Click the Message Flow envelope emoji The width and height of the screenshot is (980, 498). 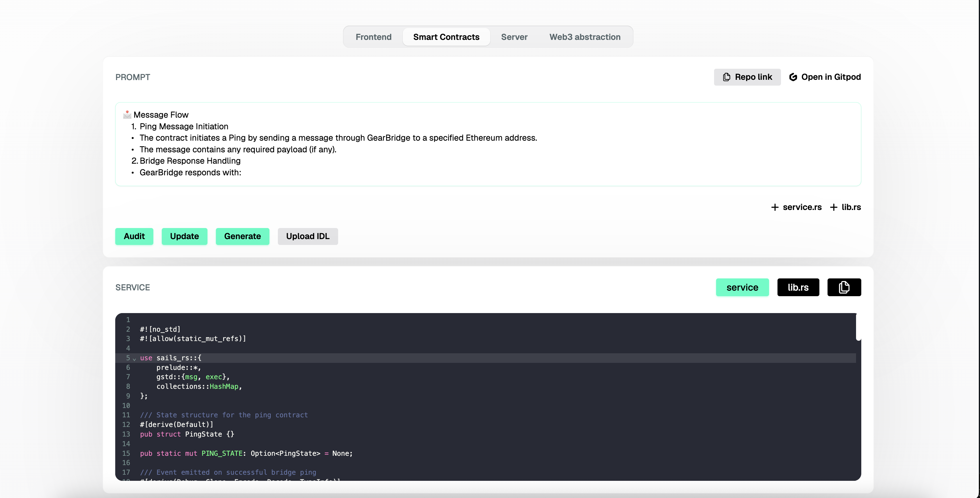[127, 115]
